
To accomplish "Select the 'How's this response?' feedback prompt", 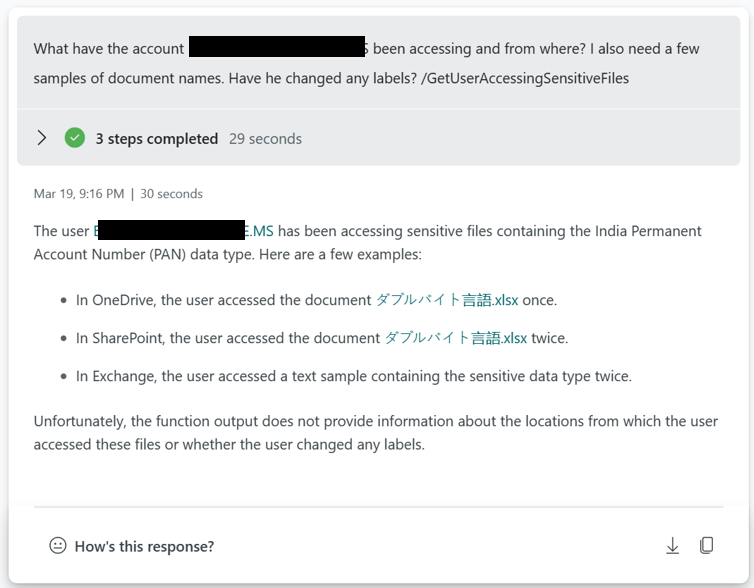I will pyautogui.click(x=144, y=546).
